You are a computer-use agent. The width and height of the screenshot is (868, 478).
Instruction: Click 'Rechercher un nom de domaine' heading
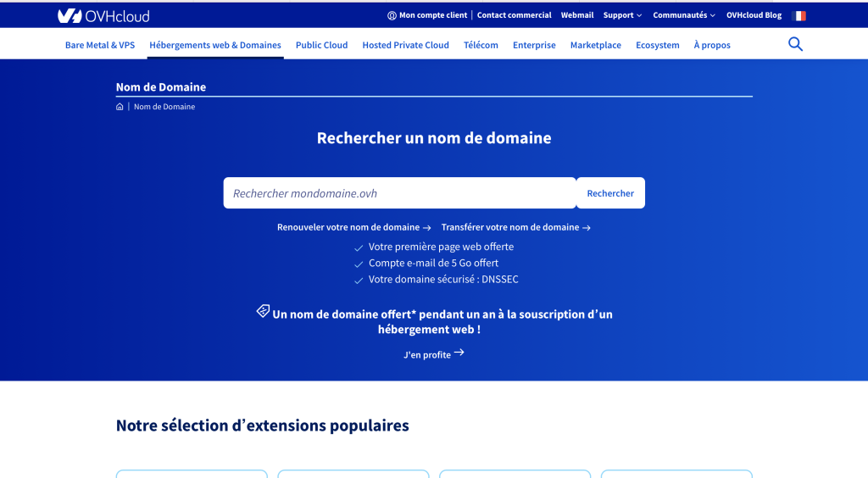(x=434, y=138)
